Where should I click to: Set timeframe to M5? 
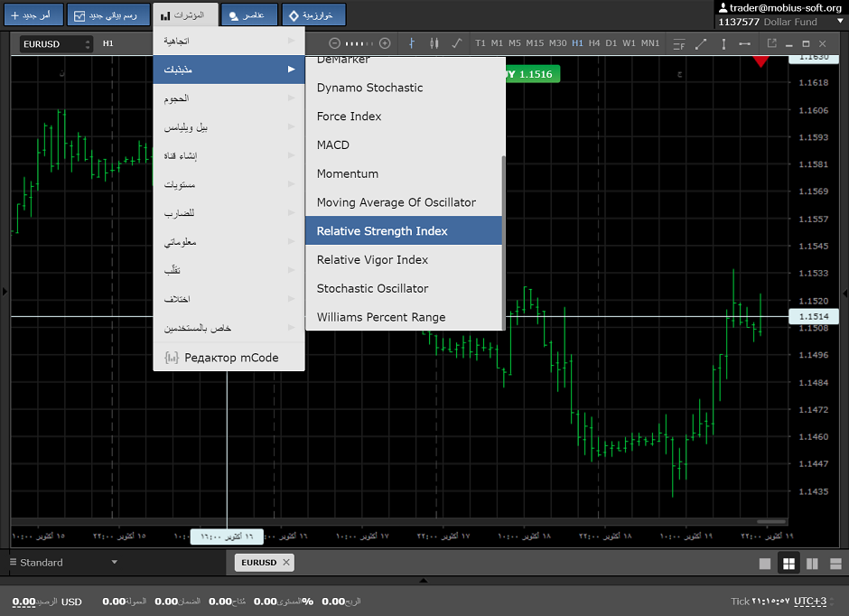point(515,43)
